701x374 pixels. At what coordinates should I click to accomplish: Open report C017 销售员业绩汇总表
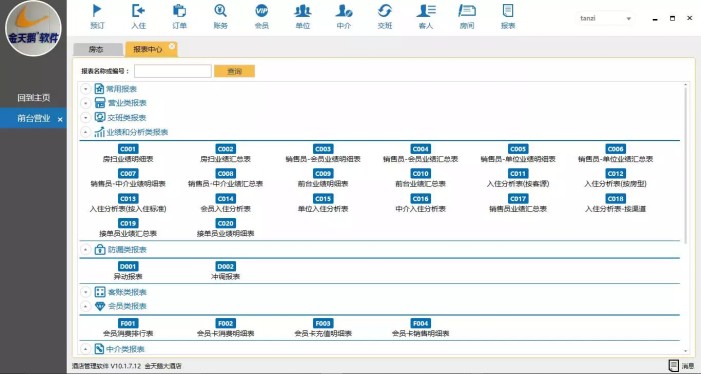click(518, 203)
